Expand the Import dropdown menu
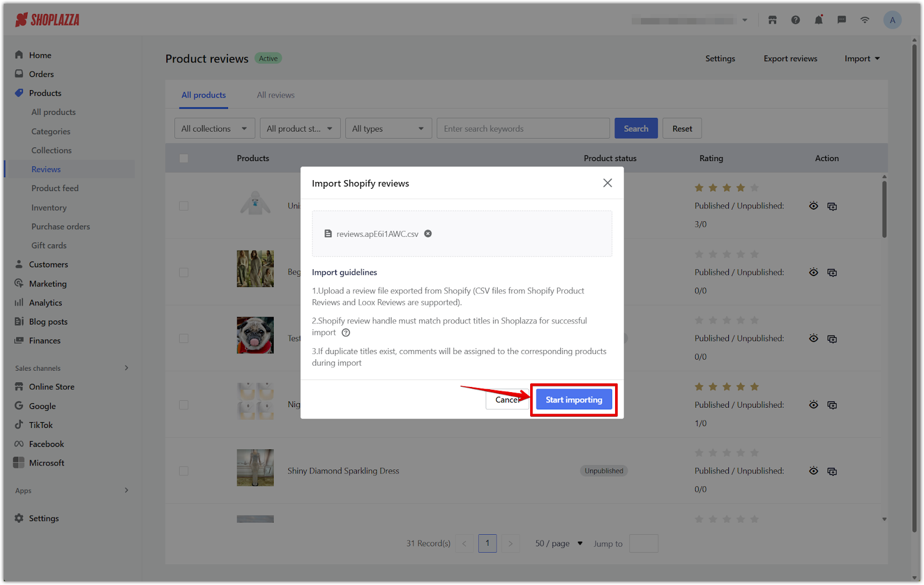 click(x=862, y=59)
